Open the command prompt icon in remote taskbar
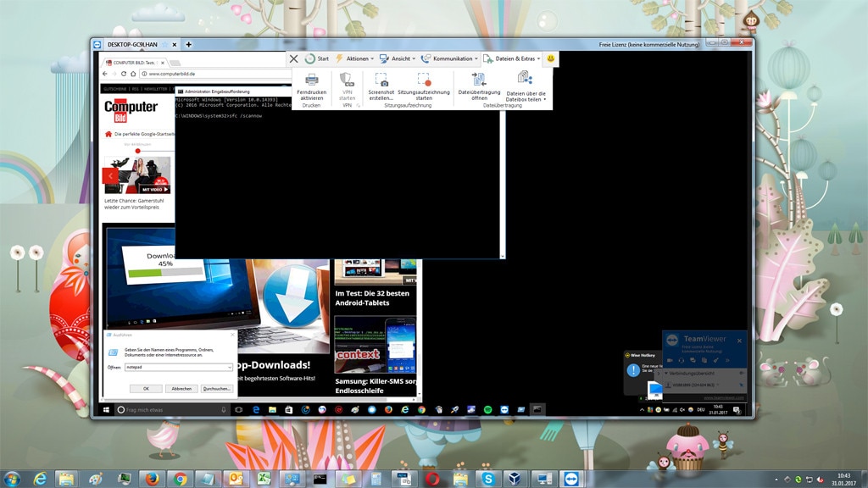Viewport: 868px width, 488px height. 537,410
